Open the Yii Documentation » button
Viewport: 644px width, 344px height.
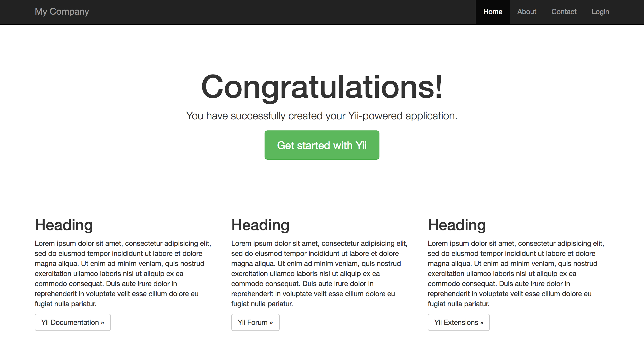coord(73,322)
